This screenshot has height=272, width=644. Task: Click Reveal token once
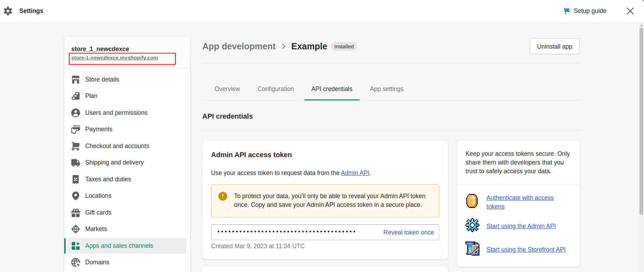coord(408,232)
